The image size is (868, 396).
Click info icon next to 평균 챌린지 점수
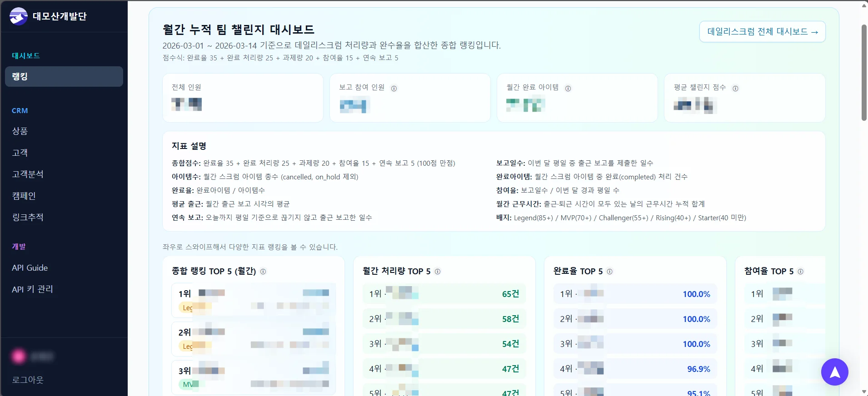tap(735, 89)
